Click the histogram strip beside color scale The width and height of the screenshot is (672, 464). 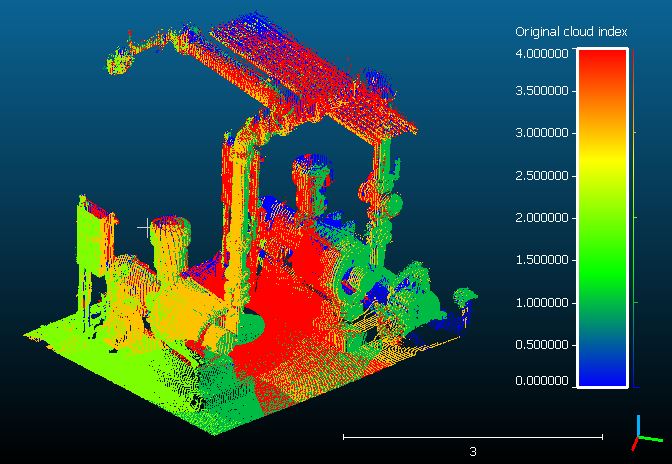(x=635, y=218)
